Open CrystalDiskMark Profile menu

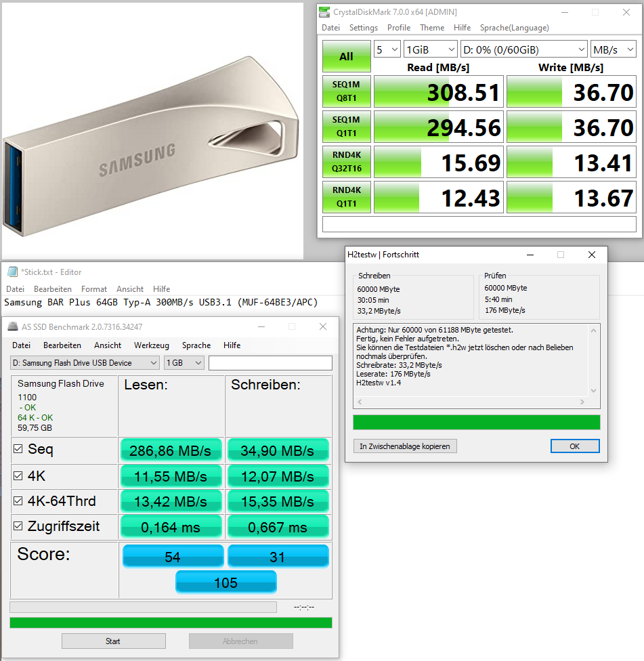[399, 28]
